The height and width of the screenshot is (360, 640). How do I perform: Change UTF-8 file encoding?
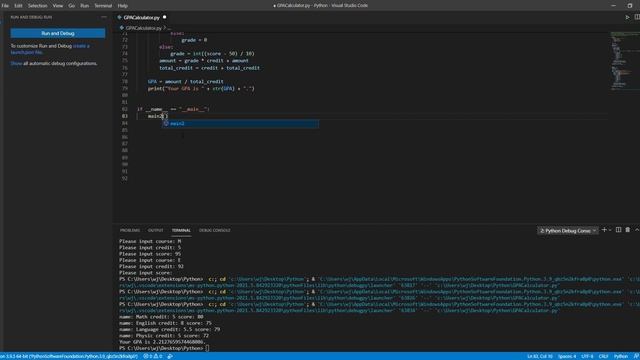click(x=587, y=356)
